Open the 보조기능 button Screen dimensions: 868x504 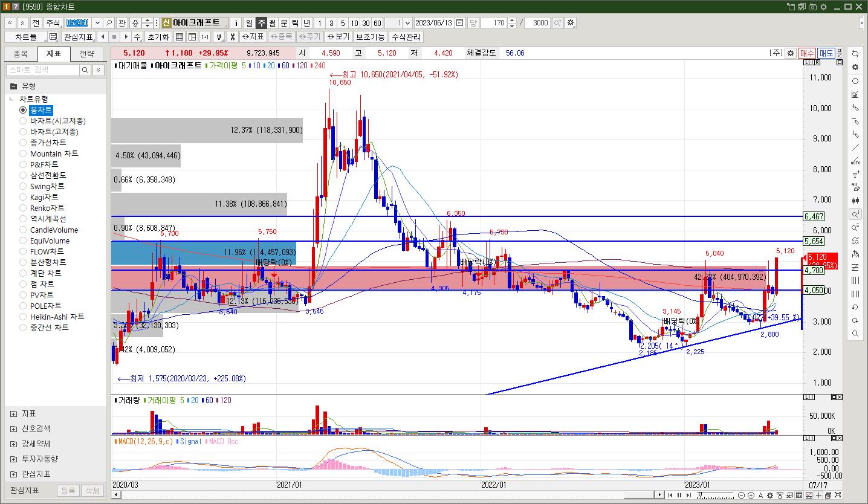tap(370, 37)
